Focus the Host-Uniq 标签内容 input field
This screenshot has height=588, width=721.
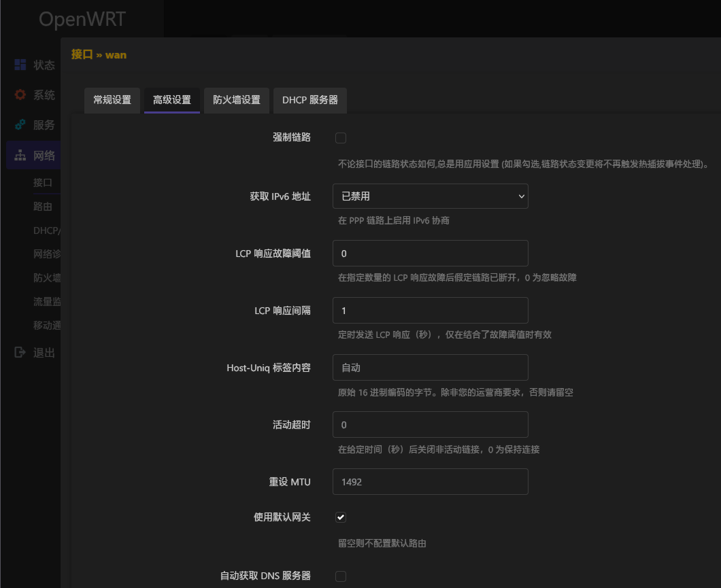[430, 367]
